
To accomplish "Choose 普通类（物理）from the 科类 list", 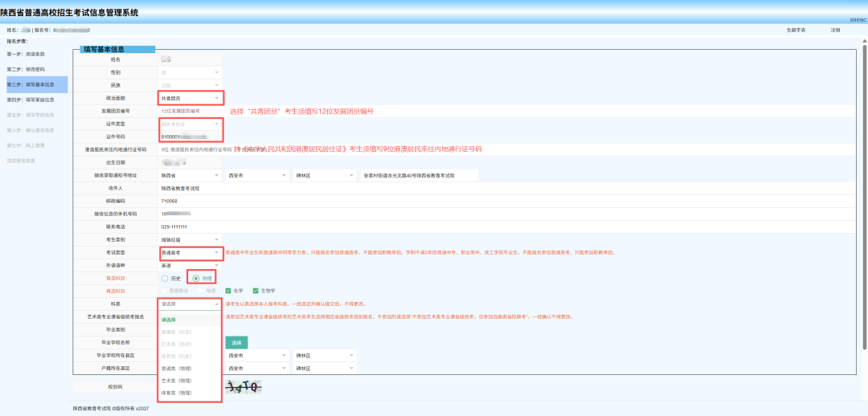I will 190,368.
